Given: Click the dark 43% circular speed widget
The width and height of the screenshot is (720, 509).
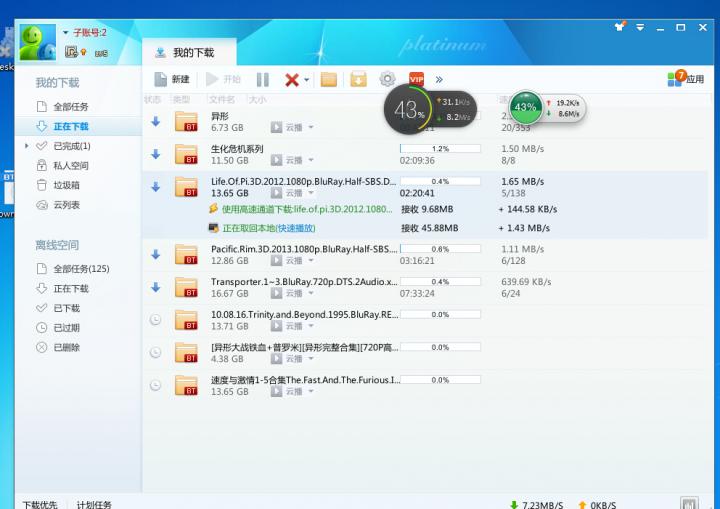Looking at the screenshot, I should [x=408, y=109].
